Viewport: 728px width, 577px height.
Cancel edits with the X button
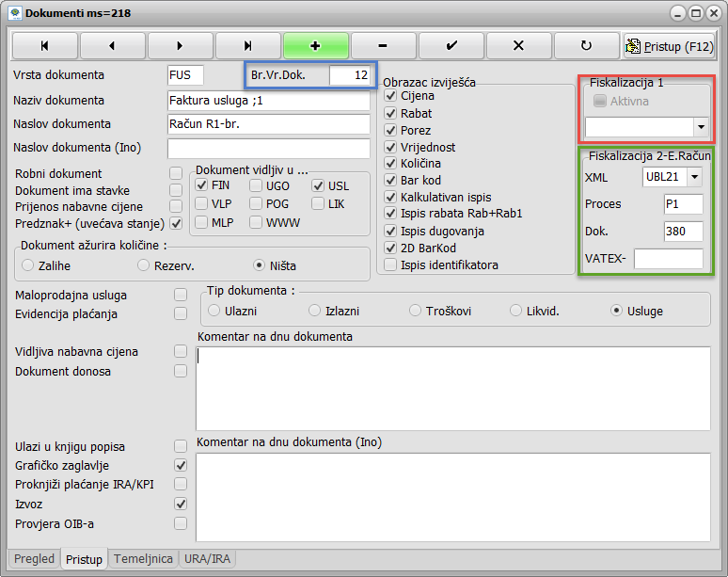(518, 45)
